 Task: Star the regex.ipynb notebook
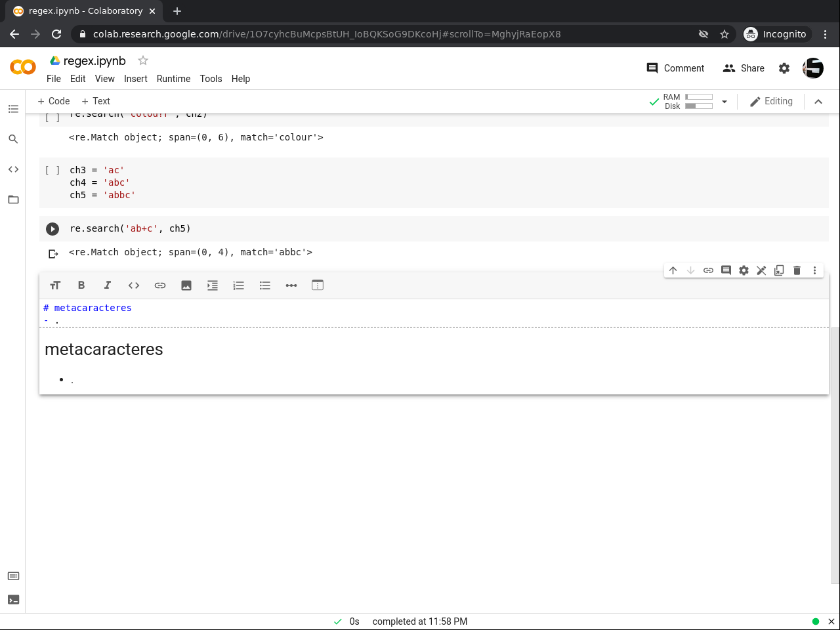143,60
